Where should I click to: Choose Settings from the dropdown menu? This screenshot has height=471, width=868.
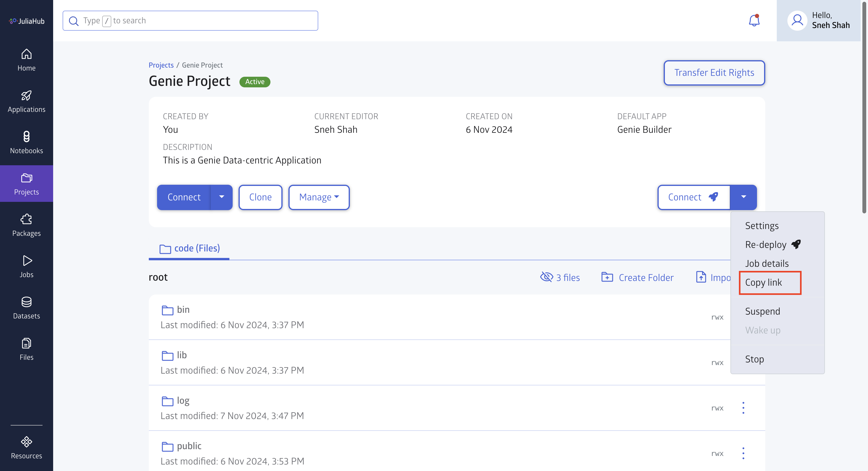762,225
